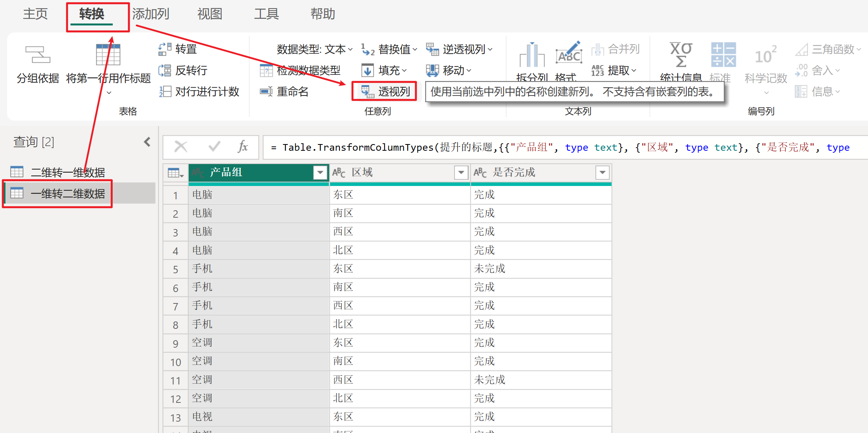Viewport: 868px width, 433px height.
Task: Click the 重命名 (Rename) icon
Action: pos(266,92)
